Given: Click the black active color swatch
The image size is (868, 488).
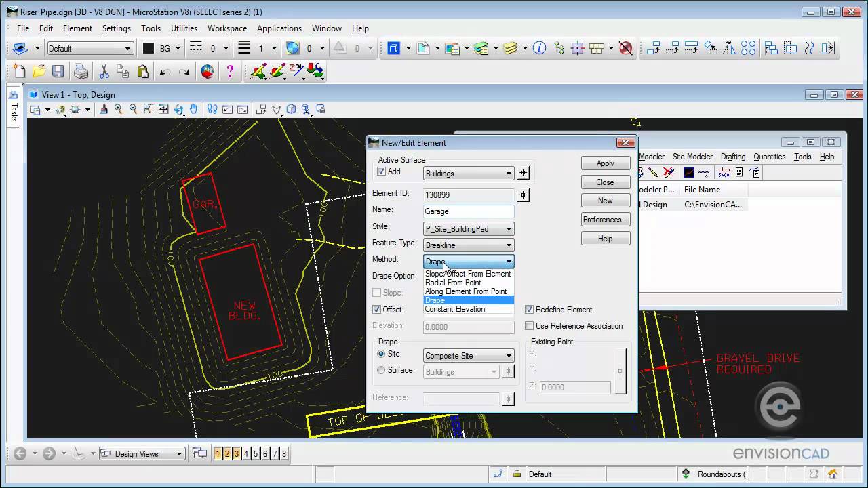Looking at the screenshot, I should pos(149,48).
